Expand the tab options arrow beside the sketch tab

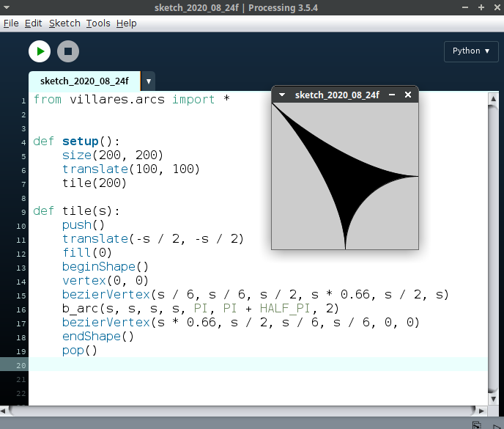(x=149, y=81)
